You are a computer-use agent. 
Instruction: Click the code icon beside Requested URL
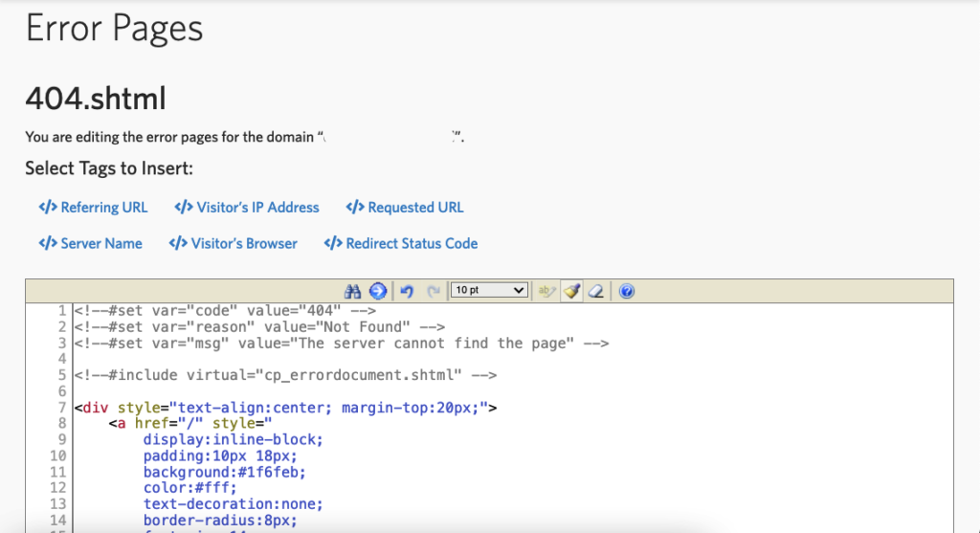coord(355,208)
